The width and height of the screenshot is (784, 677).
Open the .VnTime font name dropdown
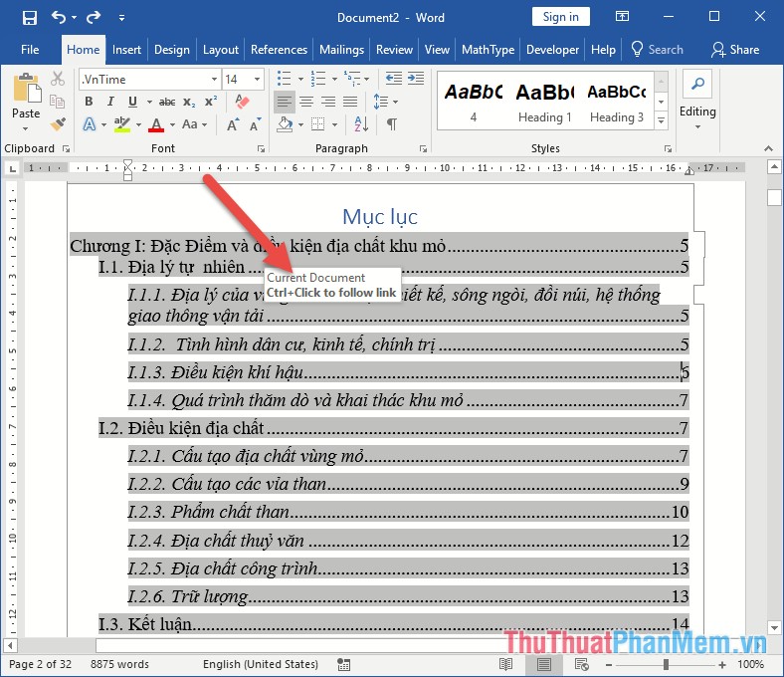point(214,79)
